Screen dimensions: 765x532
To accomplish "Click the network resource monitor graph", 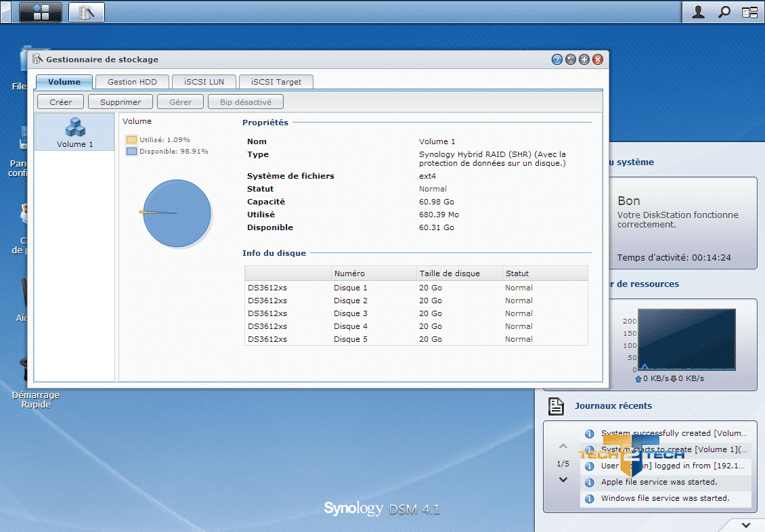I will pos(686,339).
